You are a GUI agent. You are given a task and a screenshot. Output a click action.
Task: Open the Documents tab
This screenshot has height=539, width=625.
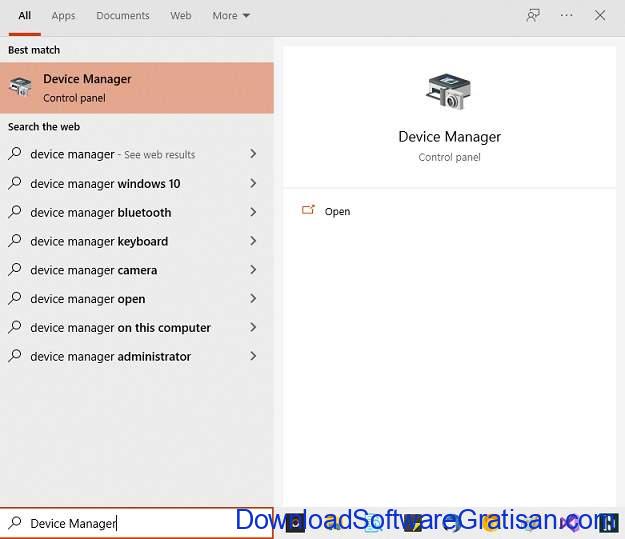click(123, 16)
